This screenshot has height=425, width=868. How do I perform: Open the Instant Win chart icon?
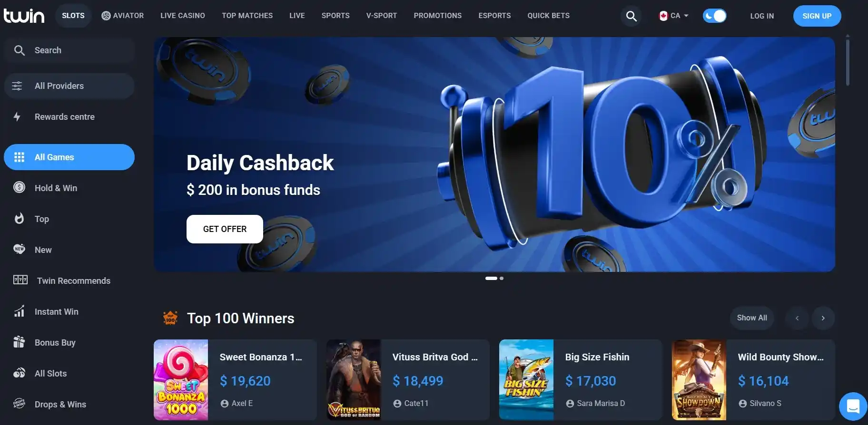19,311
